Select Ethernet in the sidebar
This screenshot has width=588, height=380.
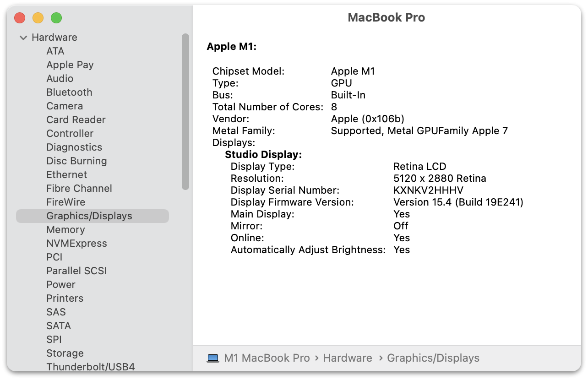(66, 174)
